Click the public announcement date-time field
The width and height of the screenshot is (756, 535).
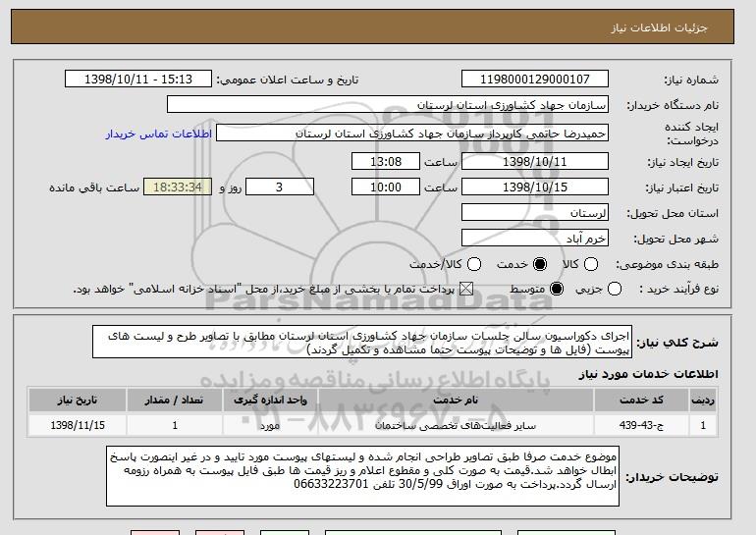click(138, 80)
